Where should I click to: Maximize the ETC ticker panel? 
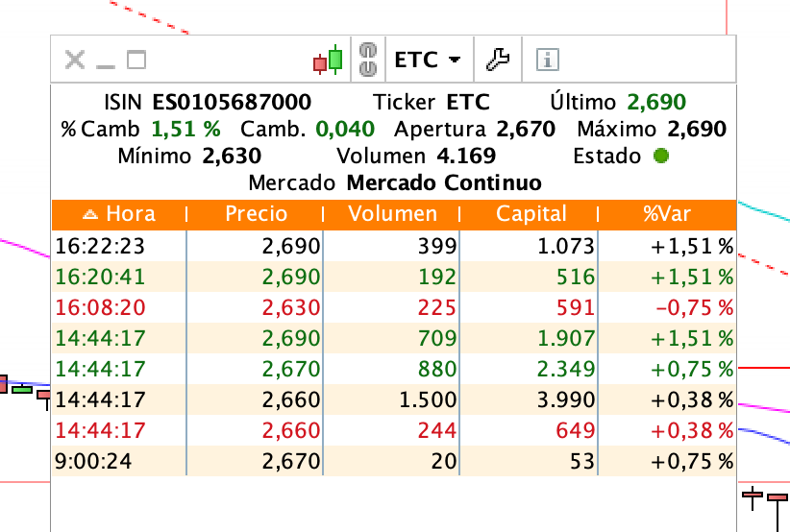136,60
